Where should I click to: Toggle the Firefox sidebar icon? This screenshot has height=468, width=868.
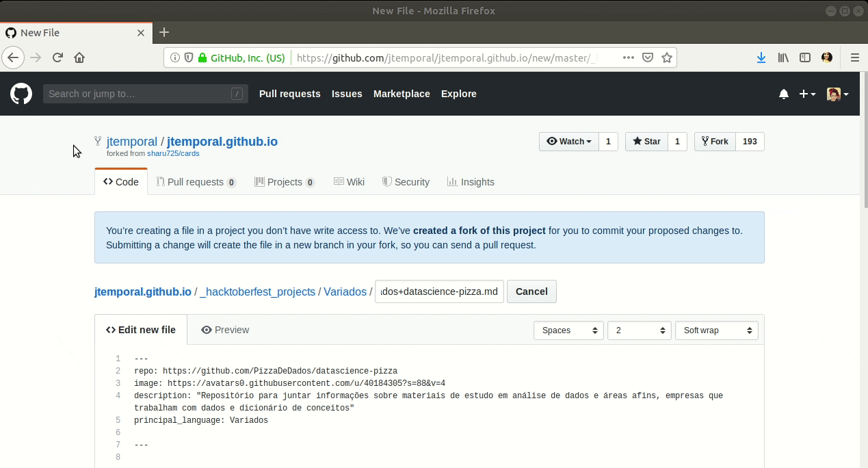coord(805,57)
